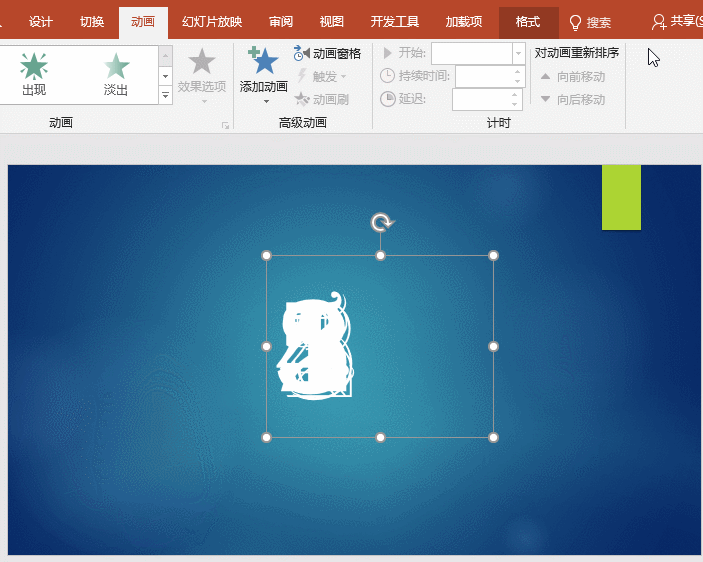Click the 效果选项 dropdown arrow
The height and width of the screenshot is (562, 703).
coord(204,101)
